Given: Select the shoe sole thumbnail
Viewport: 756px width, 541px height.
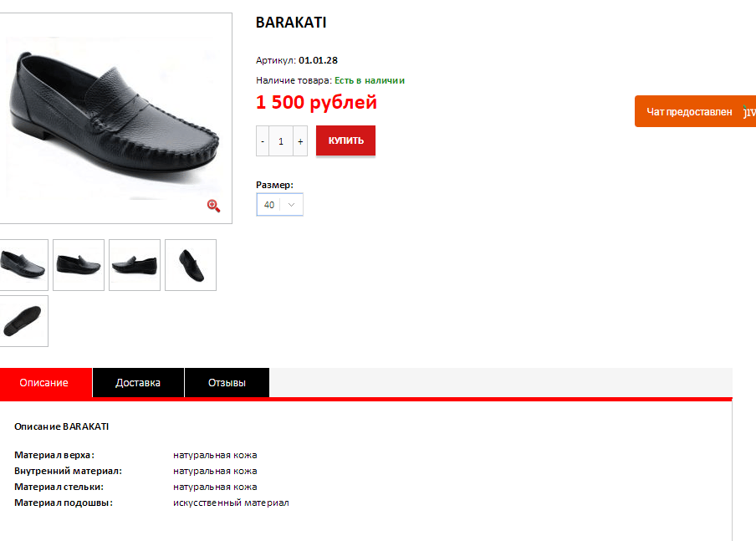Looking at the screenshot, I should click(x=23, y=320).
